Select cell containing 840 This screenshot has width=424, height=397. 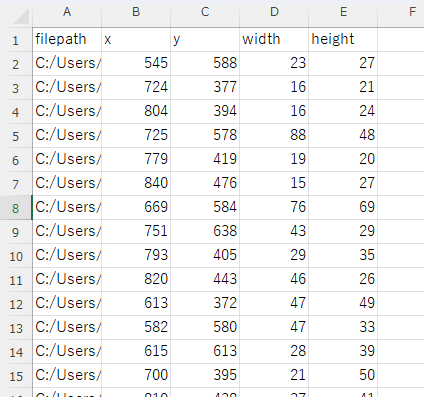pos(136,184)
